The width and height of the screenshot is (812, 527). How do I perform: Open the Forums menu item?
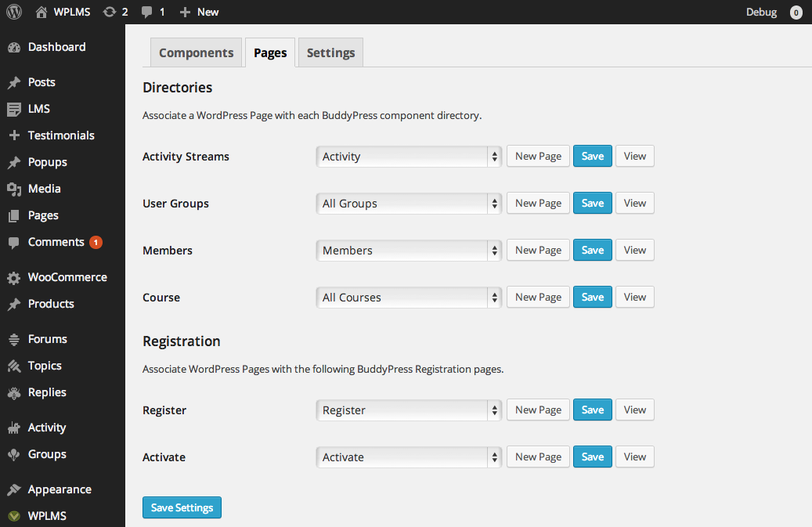48,339
